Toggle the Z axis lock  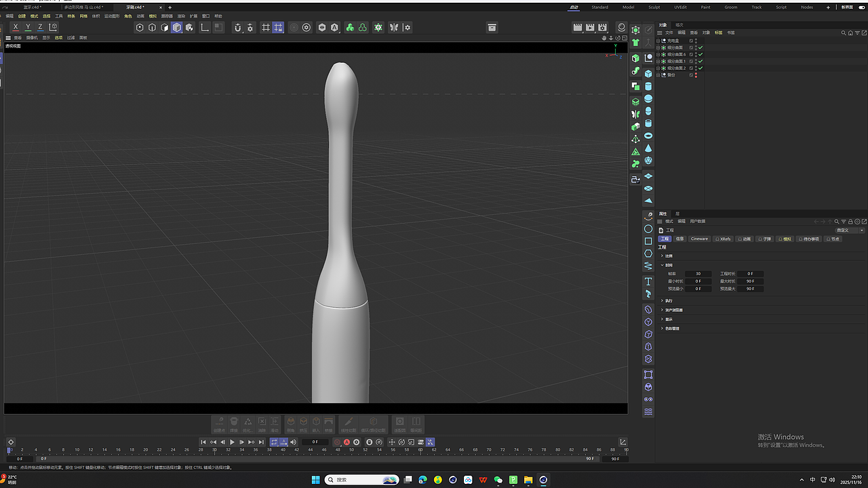(x=40, y=27)
